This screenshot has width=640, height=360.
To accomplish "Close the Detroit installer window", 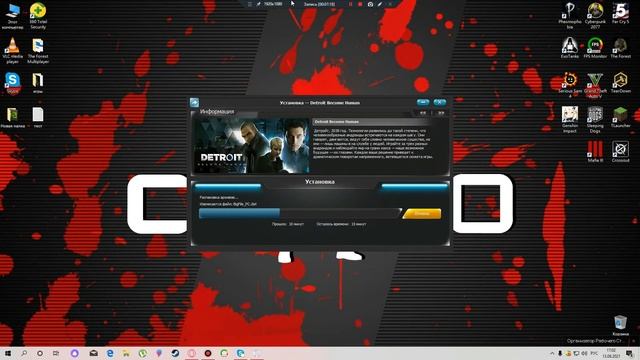I will (440, 102).
